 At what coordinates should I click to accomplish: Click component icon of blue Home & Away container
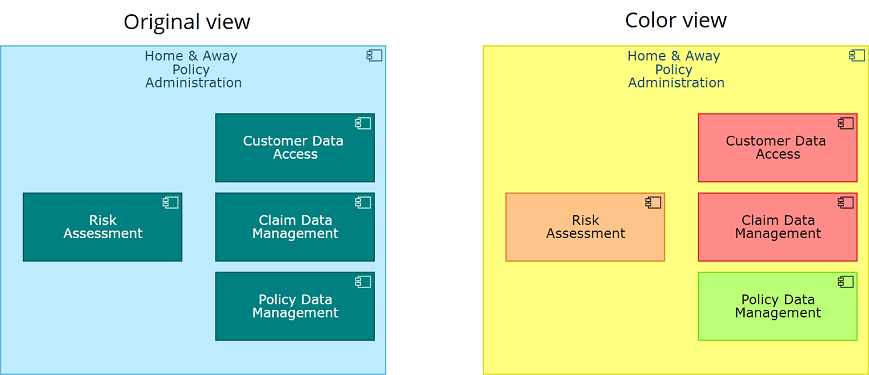(x=374, y=55)
